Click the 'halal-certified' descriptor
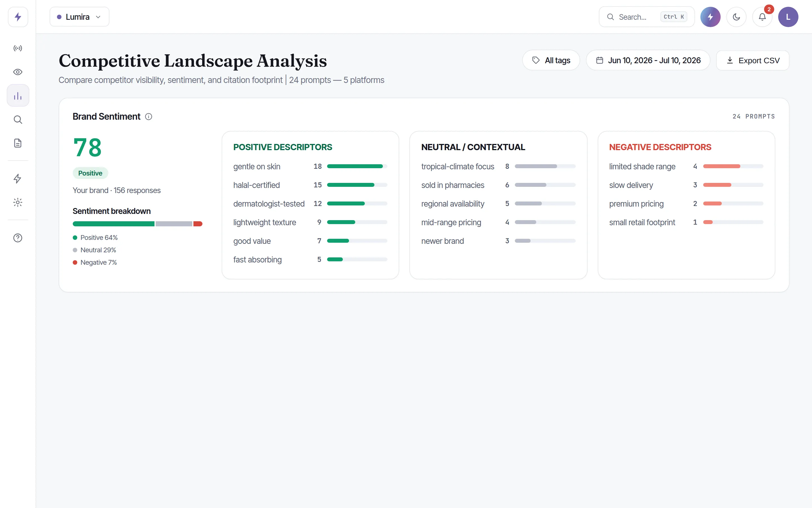 pyautogui.click(x=256, y=185)
